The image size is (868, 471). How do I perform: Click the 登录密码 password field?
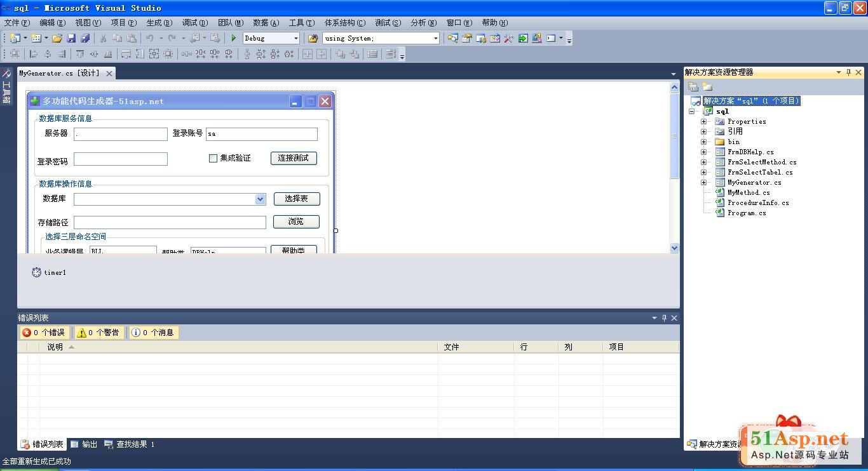(121, 159)
